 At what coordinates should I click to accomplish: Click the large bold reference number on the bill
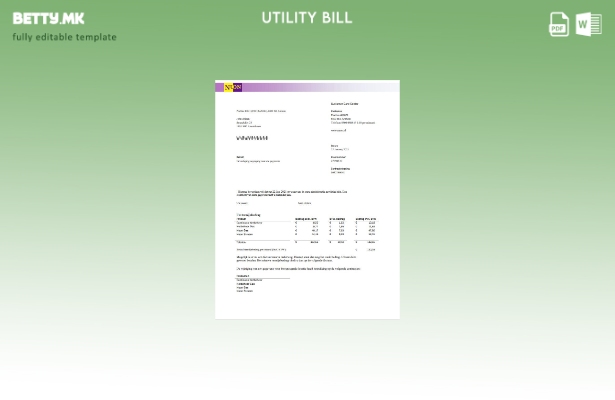tap(252, 138)
